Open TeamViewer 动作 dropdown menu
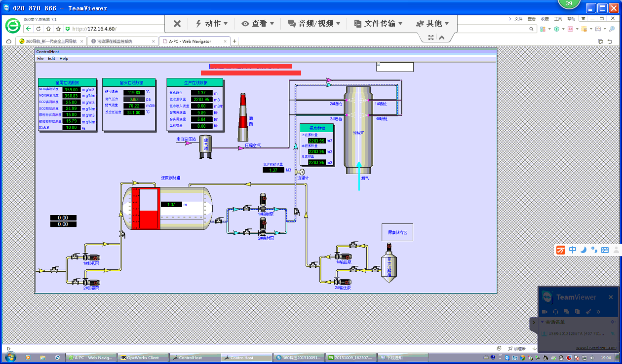The width and height of the screenshot is (622, 364). [x=212, y=23]
